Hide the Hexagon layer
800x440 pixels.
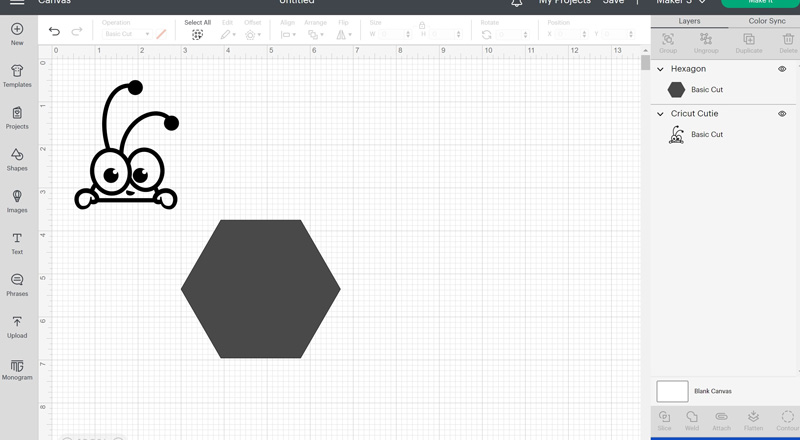(782, 69)
